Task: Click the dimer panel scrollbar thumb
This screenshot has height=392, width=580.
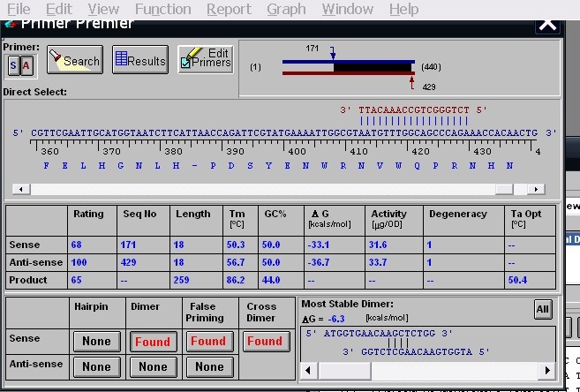Action: click(x=344, y=370)
